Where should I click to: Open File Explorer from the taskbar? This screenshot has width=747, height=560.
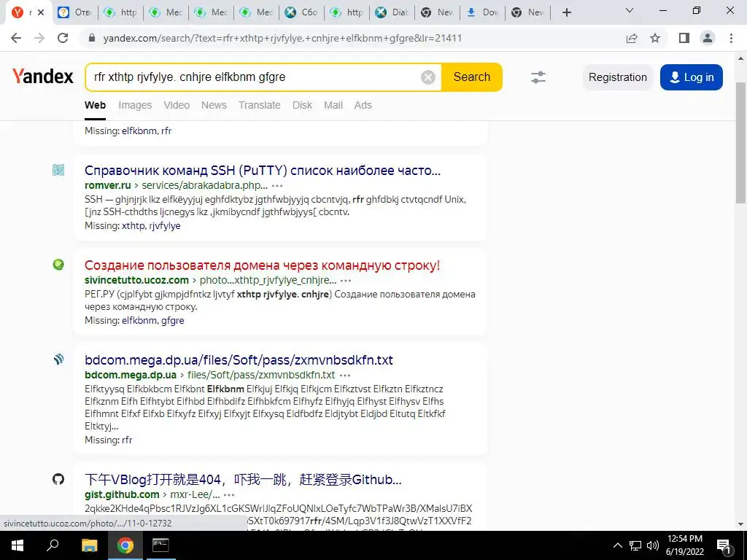[89, 545]
